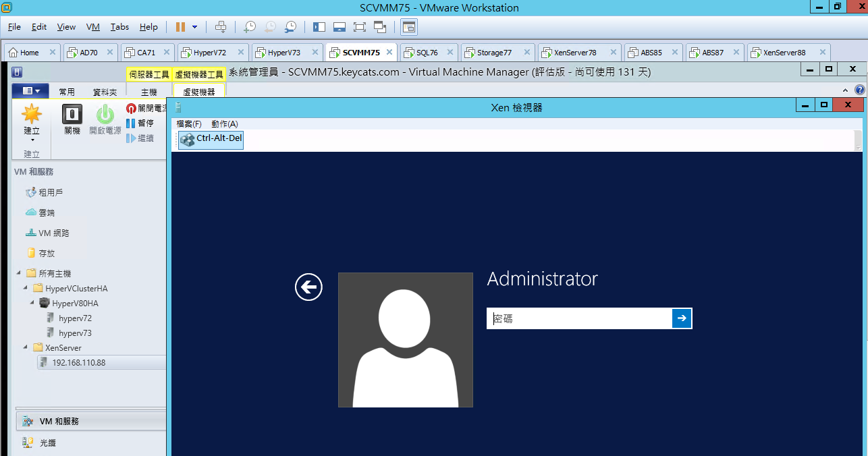This screenshot has width=868, height=456.
Task: Open the VMware VM menu
Action: click(x=93, y=27)
